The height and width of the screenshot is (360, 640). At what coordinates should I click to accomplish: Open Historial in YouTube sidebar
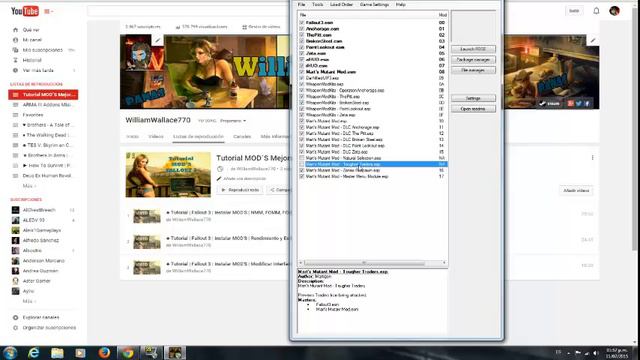click(x=32, y=60)
